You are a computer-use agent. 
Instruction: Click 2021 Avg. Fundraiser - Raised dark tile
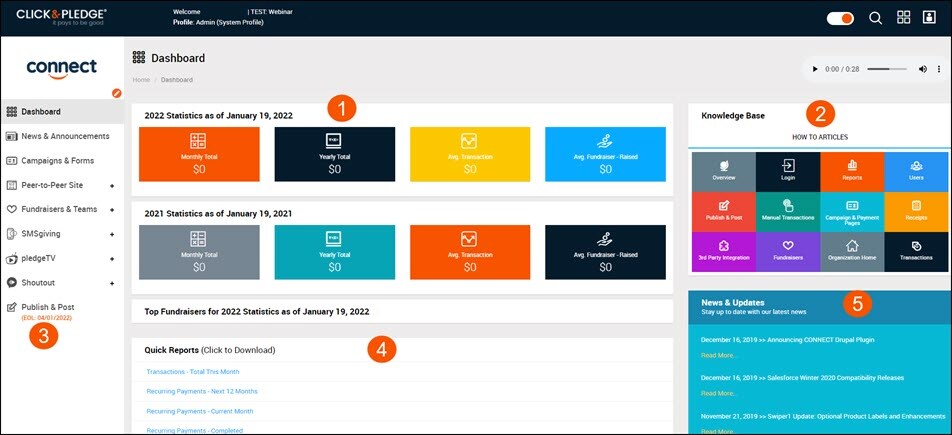tap(605, 252)
